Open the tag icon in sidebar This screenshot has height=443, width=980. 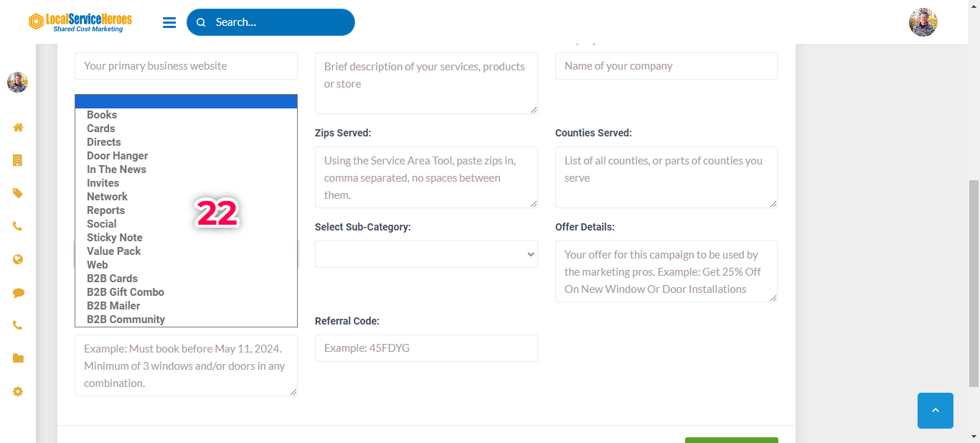(18, 193)
